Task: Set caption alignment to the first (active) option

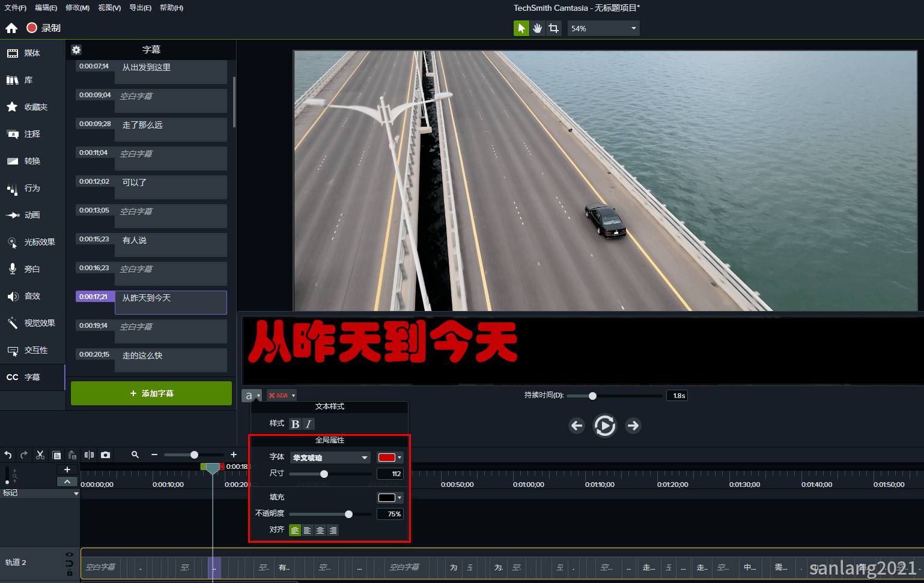Action: 295,531
